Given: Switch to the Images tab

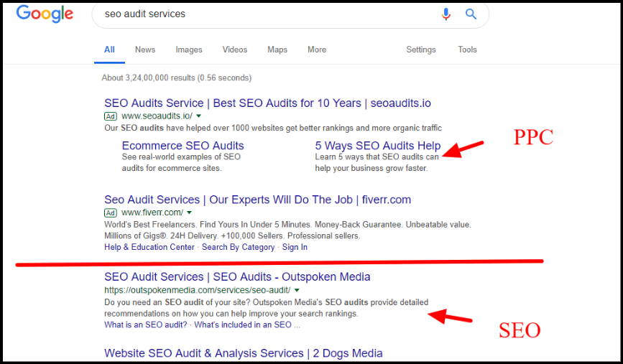Looking at the screenshot, I should (x=189, y=50).
